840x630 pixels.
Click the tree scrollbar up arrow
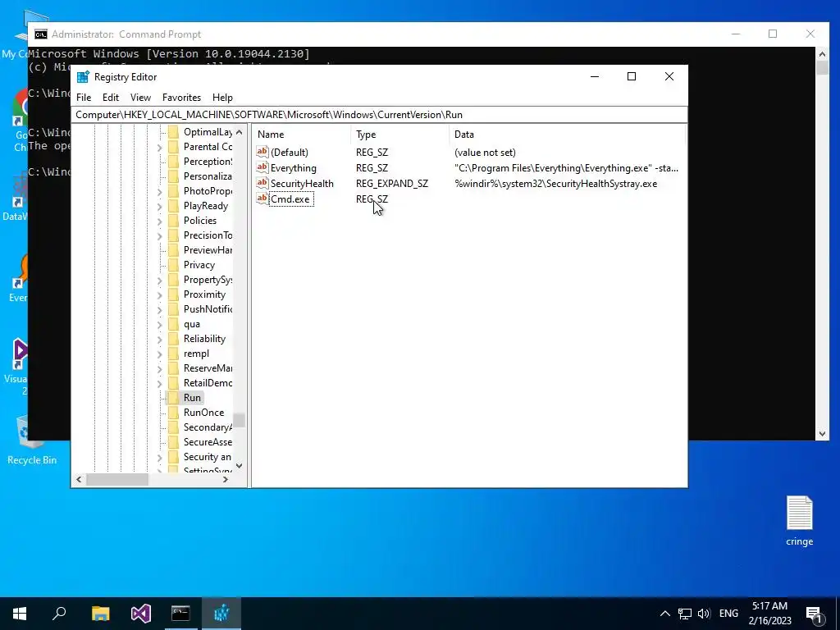click(240, 132)
